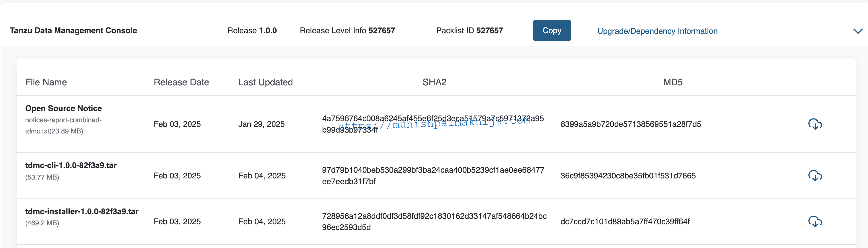This screenshot has width=868, height=248.
Task: Select the Open Source Notice file title
Action: click(x=63, y=108)
